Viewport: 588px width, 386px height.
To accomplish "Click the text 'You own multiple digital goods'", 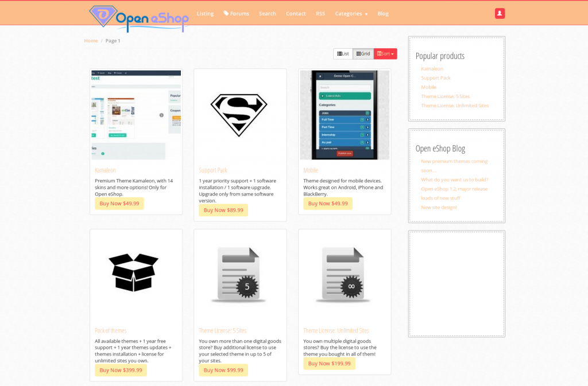I will click(x=340, y=348).
